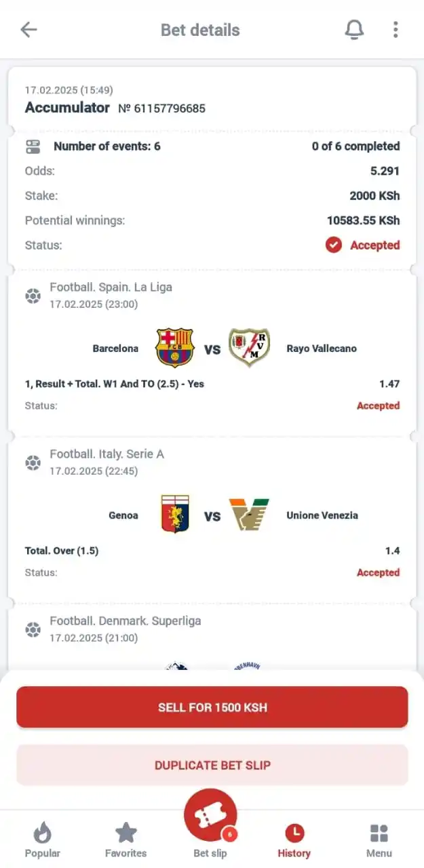Open the Menu tab
Image resolution: width=424 pixels, height=868 pixels.
tap(379, 840)
